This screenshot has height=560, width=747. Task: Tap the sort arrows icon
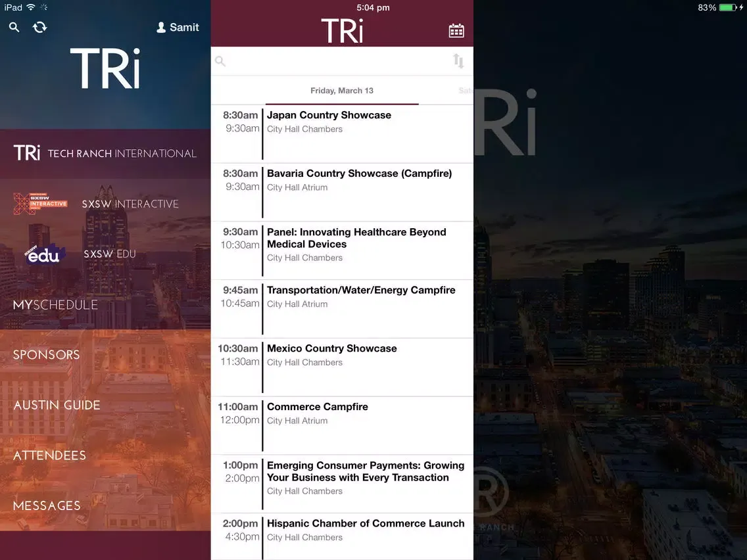[458, 61]
